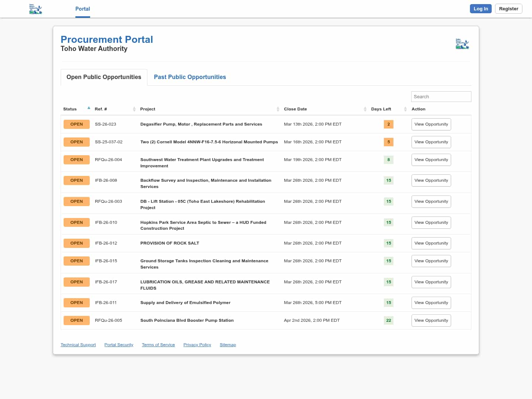
Task: Open the Portal navigation item
Action: click(x=82, y=9)
